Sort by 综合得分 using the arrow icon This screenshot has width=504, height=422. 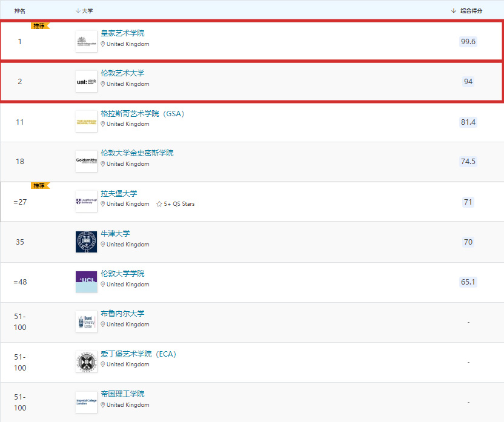pyautogui.click(x=454, y=11)
